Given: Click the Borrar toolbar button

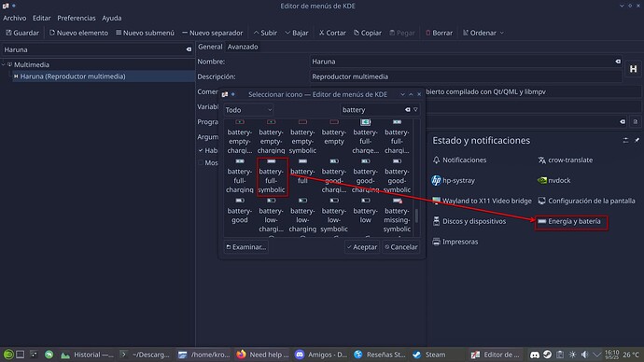Looking at the screenshot, I should pos(439,33).
